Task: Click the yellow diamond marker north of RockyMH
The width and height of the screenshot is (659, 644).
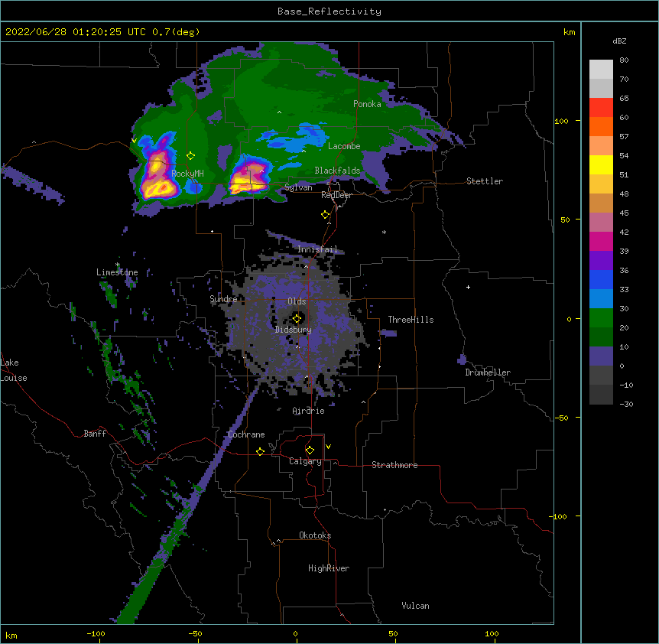Action: point(190,156)
